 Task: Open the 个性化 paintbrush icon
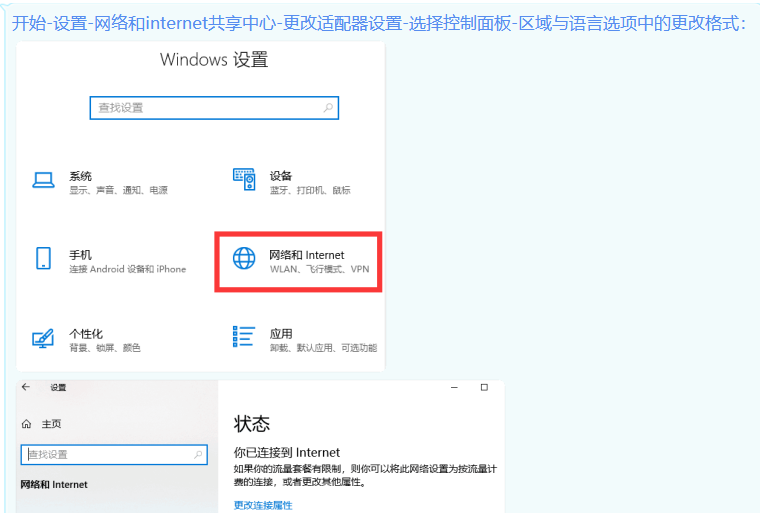[43, 338]
